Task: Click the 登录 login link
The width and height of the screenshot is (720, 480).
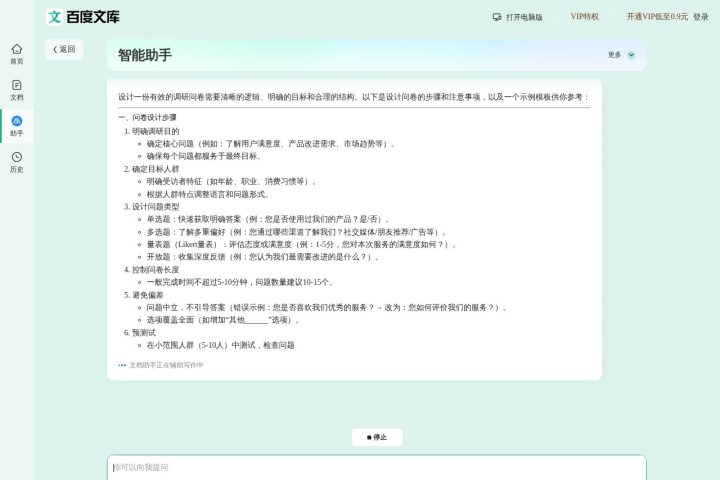Action: pyautogui.click(x=701, y=17)
